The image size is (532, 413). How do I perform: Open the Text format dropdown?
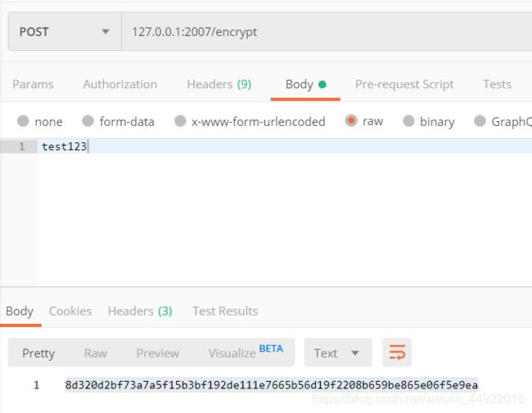[x=338, y=352]
